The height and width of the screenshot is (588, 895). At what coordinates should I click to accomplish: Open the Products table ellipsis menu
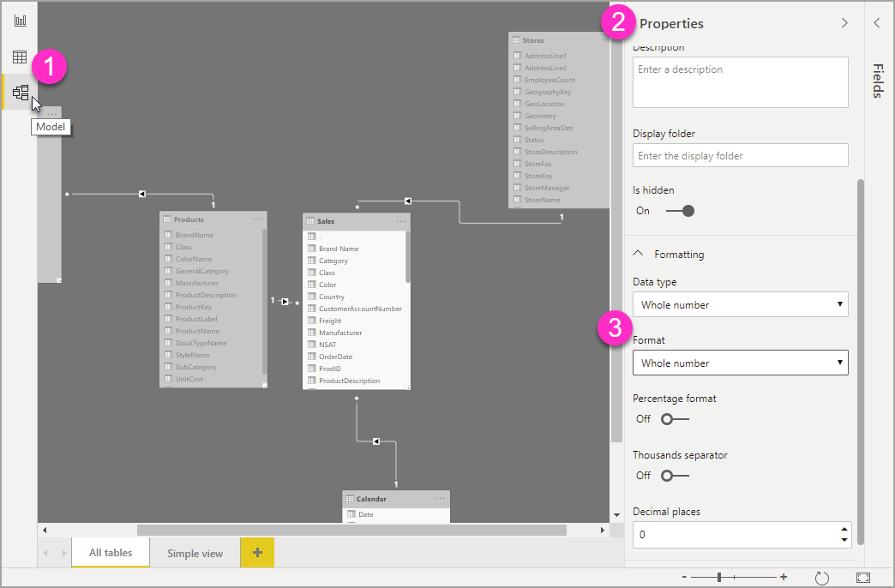(257, 219)
